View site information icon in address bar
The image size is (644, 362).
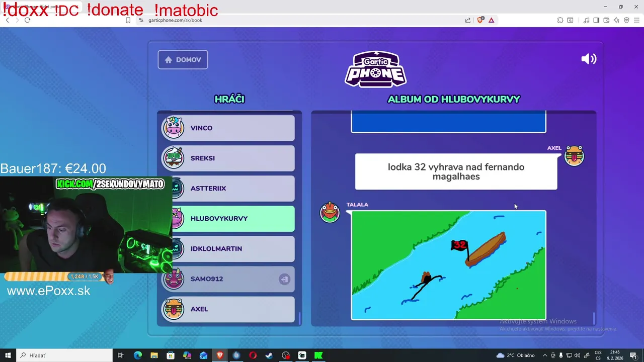(141, 20)
